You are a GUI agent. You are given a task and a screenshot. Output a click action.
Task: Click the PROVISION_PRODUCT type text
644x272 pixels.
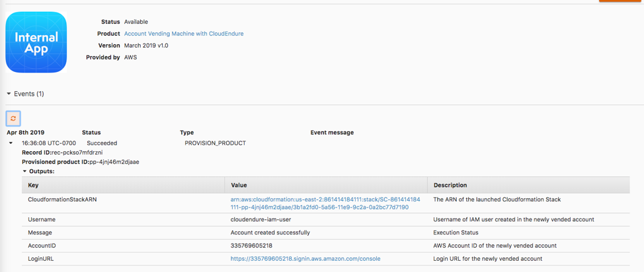pyautogui.click(x=215, y=143)
